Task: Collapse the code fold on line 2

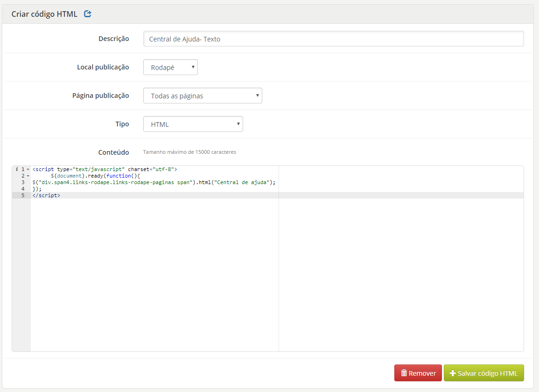Action: (28, 176)
